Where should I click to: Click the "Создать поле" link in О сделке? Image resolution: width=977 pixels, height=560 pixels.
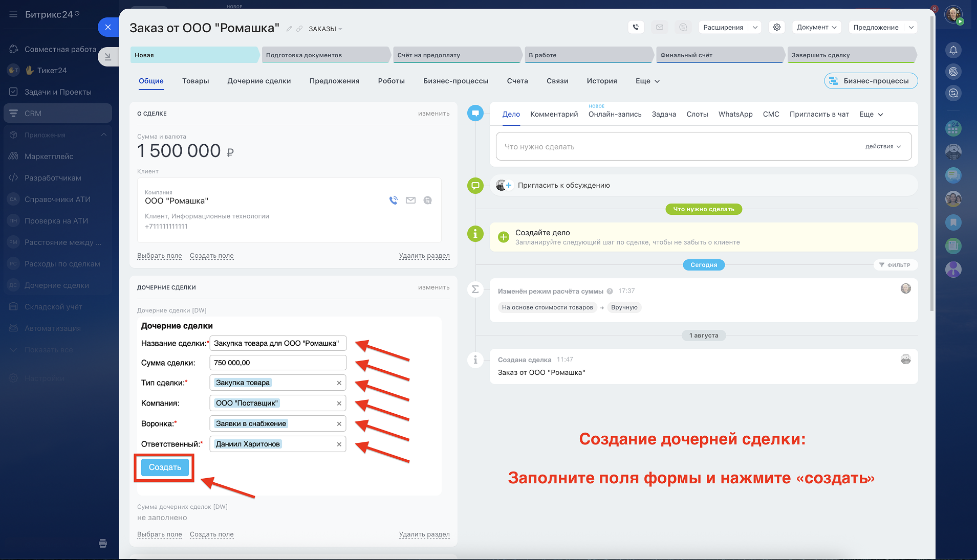coord(211,256)
